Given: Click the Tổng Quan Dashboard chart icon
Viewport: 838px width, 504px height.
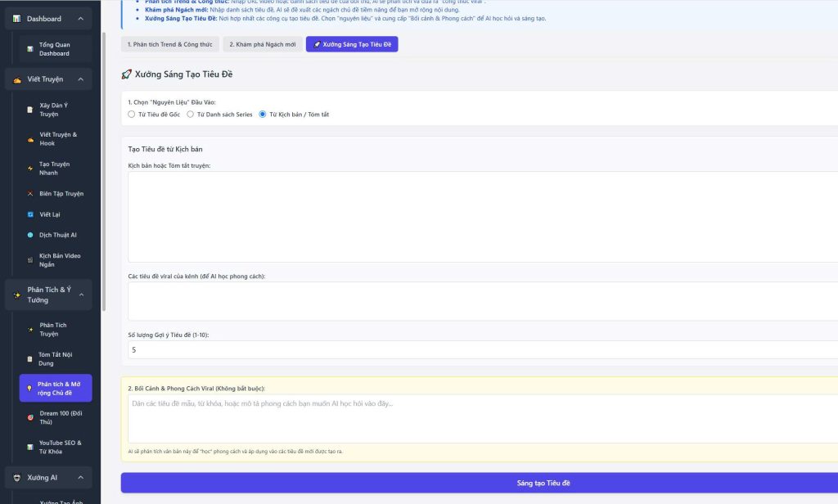Looking at the screenshot, I should [30, 49].
